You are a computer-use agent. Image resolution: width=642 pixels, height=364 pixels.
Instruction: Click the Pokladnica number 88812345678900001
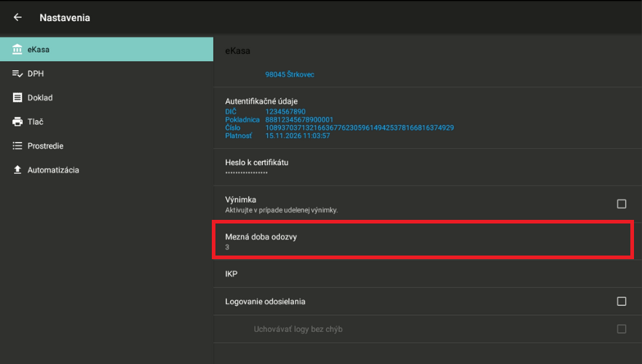[x=299, y=119]
